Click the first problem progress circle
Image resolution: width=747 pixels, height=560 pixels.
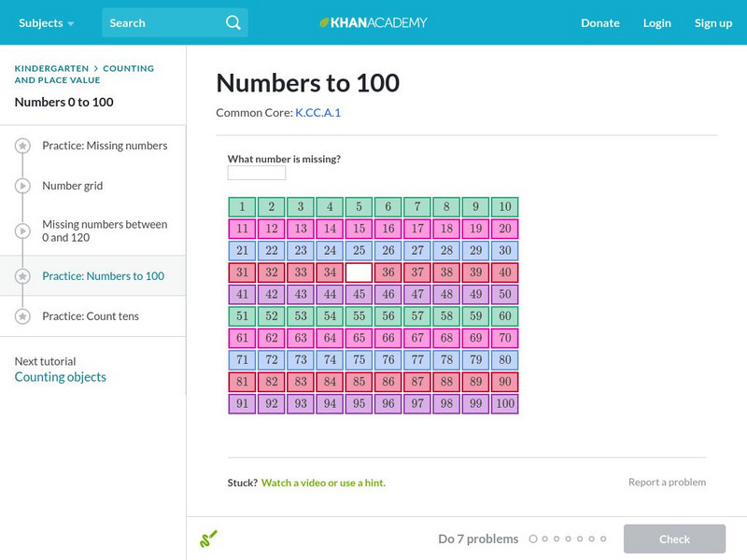[x=533, y=539]
